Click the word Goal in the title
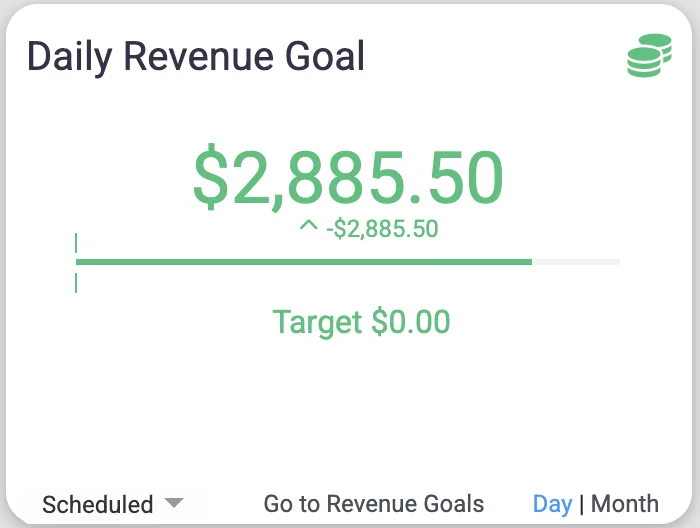This screenshot has height=528, width=700. [322, 57]
